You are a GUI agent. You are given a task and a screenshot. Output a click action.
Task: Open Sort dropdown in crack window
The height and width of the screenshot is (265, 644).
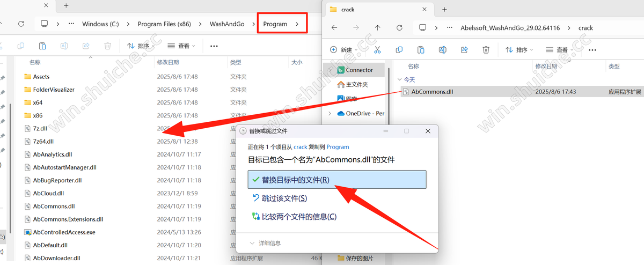click(519, 50)
